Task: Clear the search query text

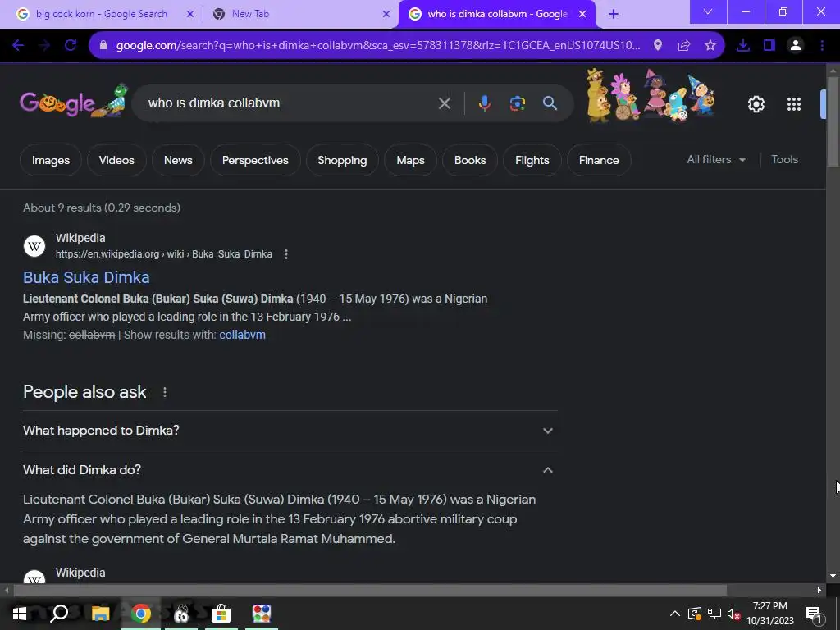Action: click(444, 103)
